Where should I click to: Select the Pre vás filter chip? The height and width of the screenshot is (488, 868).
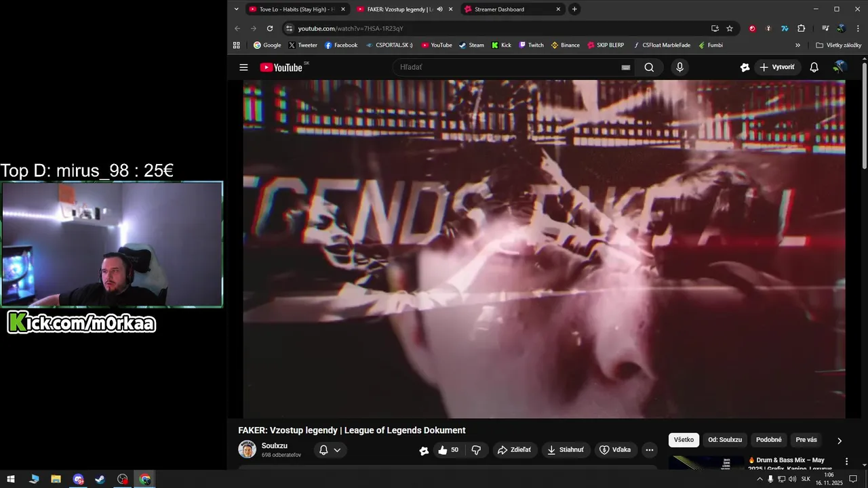(x=806, y=440)
